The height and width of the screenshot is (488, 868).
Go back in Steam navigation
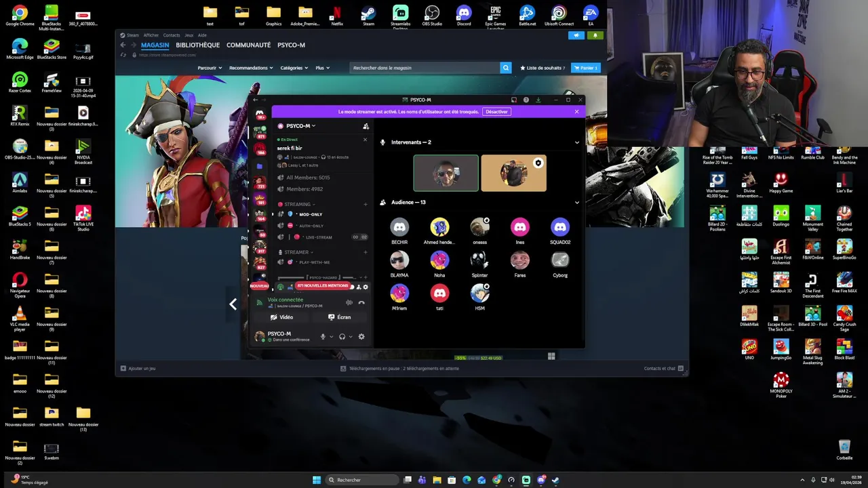pos(123,45)
